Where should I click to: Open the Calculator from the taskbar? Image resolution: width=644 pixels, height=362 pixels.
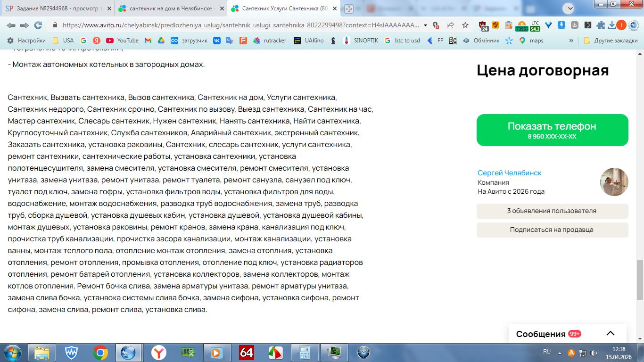pyautogui.click(x=305, y=352)
